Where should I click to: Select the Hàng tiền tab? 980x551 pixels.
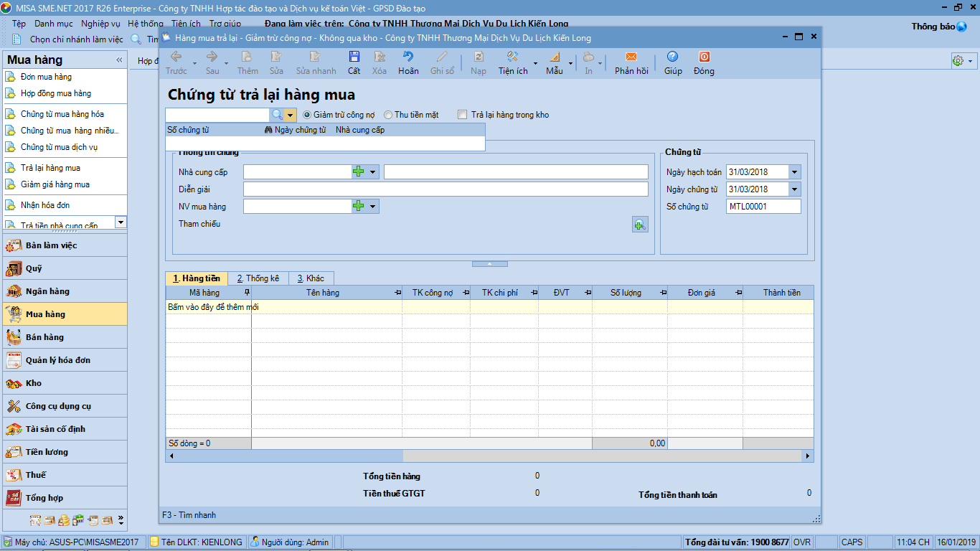click(197, 278)
